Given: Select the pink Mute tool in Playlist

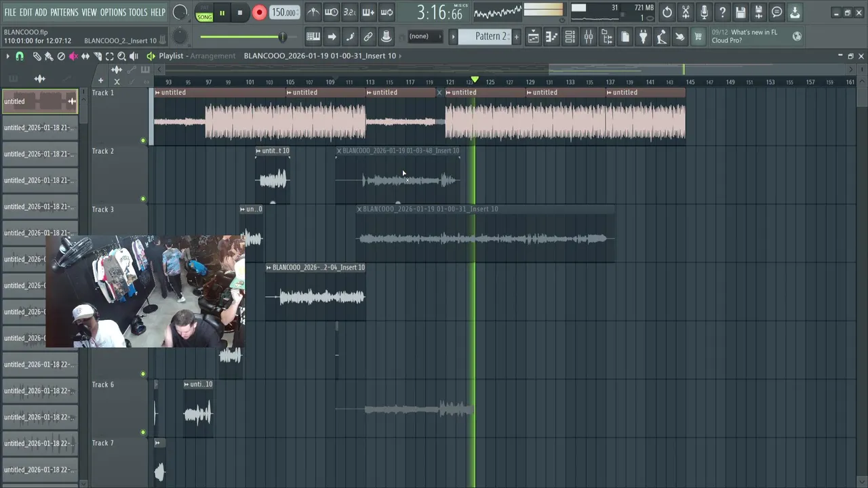Looking at the screenshot, I should pyautogui.click(x=73, y=56).
